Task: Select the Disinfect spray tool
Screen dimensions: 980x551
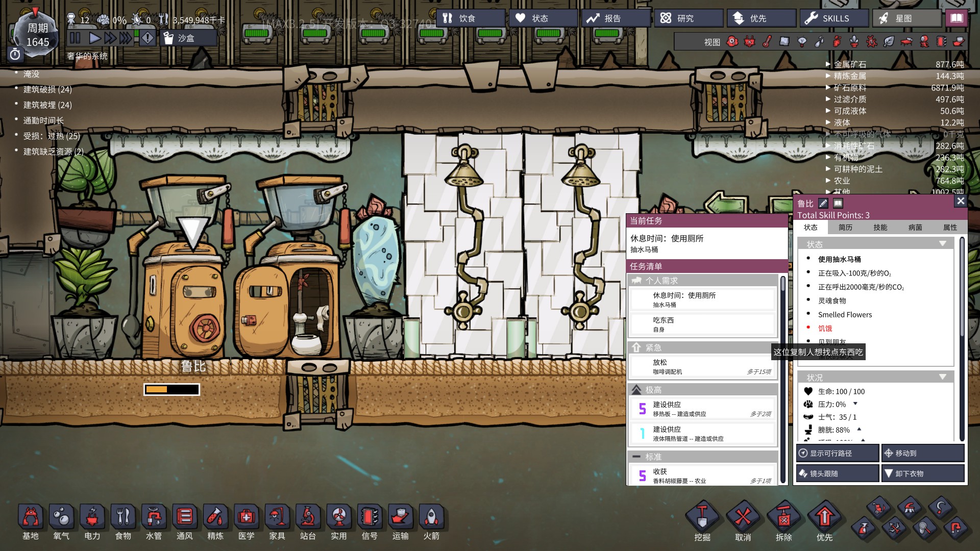Action: pos(864,528)
